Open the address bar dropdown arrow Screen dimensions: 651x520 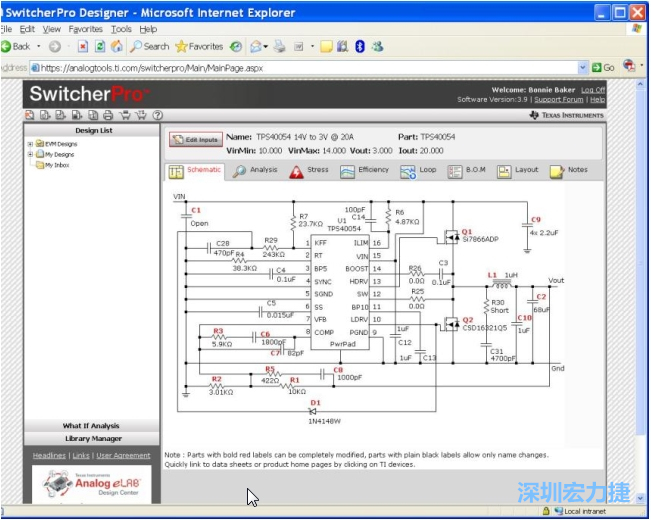(585, 67)
